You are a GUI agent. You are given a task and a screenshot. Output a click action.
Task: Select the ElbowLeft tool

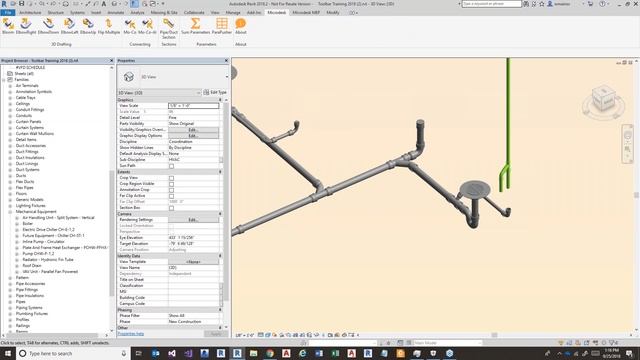[x=69, y=26]
